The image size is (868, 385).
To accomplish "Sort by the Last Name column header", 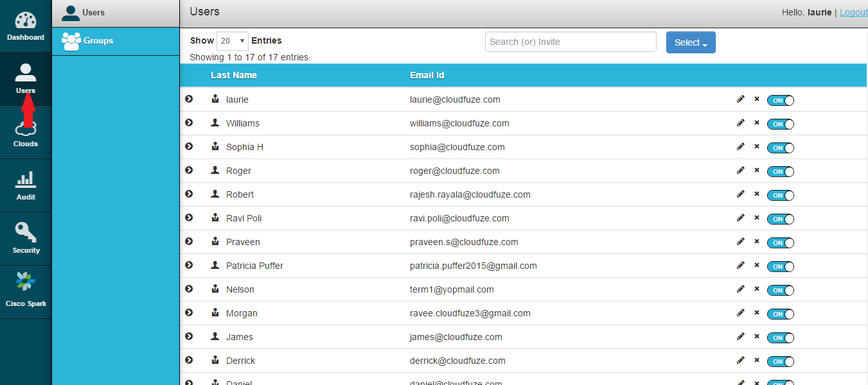I will (x=234, y=75).
